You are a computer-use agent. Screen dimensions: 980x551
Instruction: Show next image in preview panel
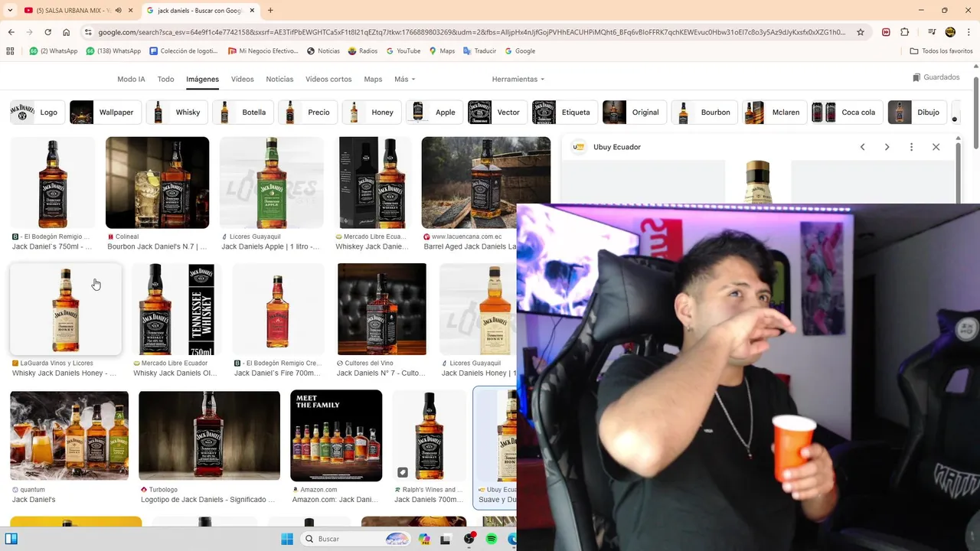pos(887,147)
